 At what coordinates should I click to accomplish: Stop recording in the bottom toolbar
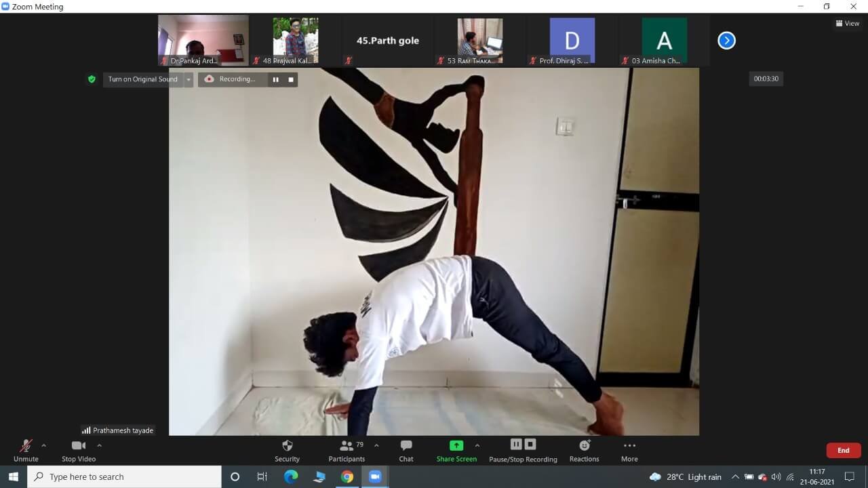[x=530, y=444]
